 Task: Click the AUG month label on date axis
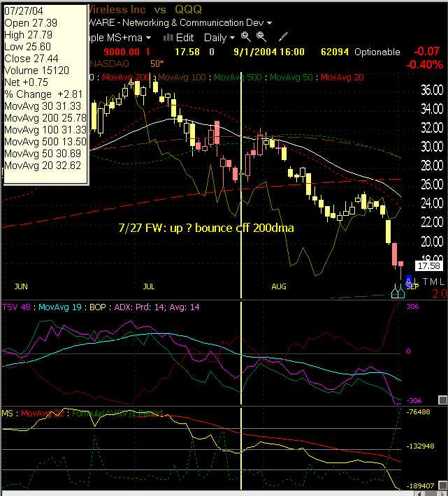click(x=279, y=286)
